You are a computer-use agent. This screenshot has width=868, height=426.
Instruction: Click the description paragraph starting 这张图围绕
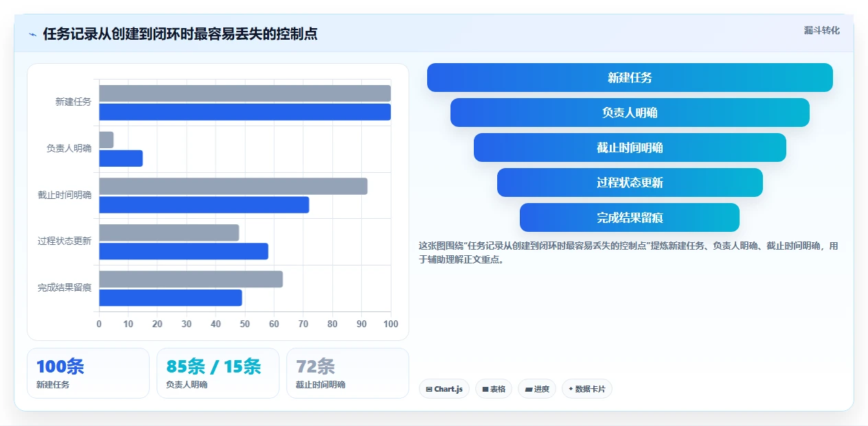[628, 252]
